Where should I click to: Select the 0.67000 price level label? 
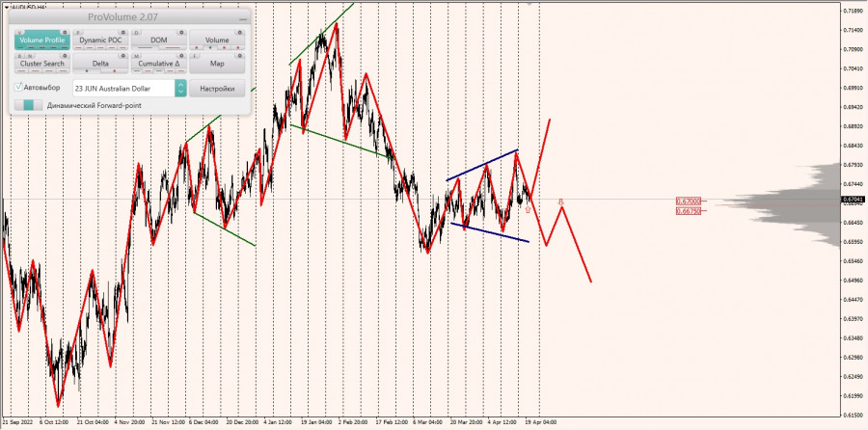[x=689, y=201]
